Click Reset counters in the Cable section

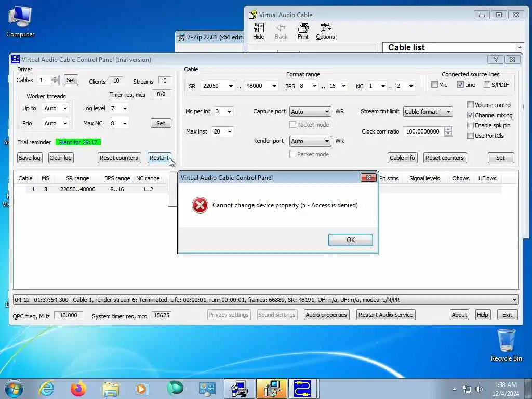click(445, 158)
